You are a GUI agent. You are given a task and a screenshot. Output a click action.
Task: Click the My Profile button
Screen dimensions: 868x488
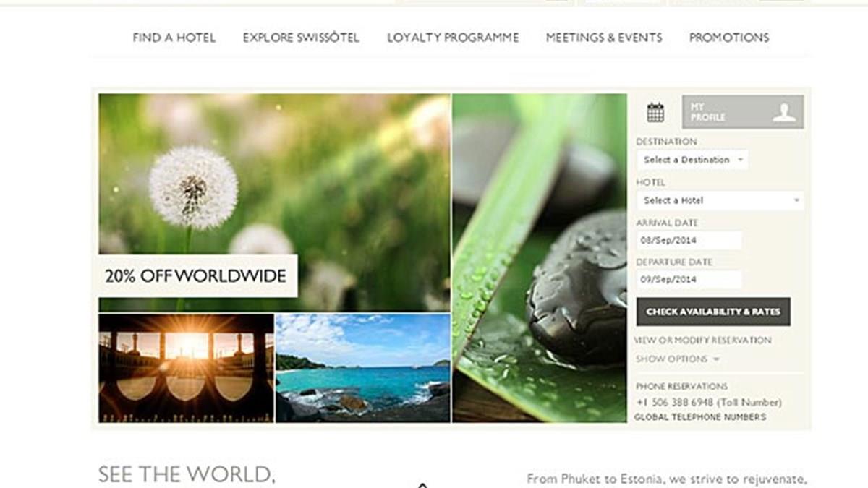pyautogui.click(x=743, y=112)
